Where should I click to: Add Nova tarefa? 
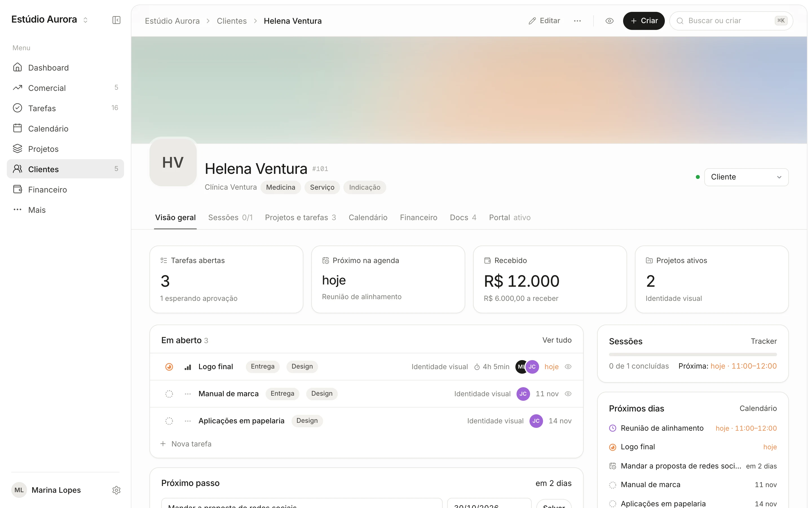(x=186, y=444)
